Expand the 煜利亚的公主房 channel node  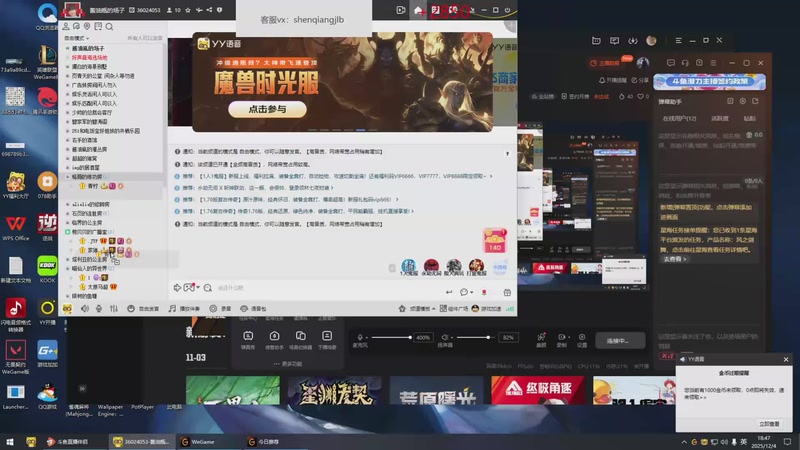(x=67, y=260)
